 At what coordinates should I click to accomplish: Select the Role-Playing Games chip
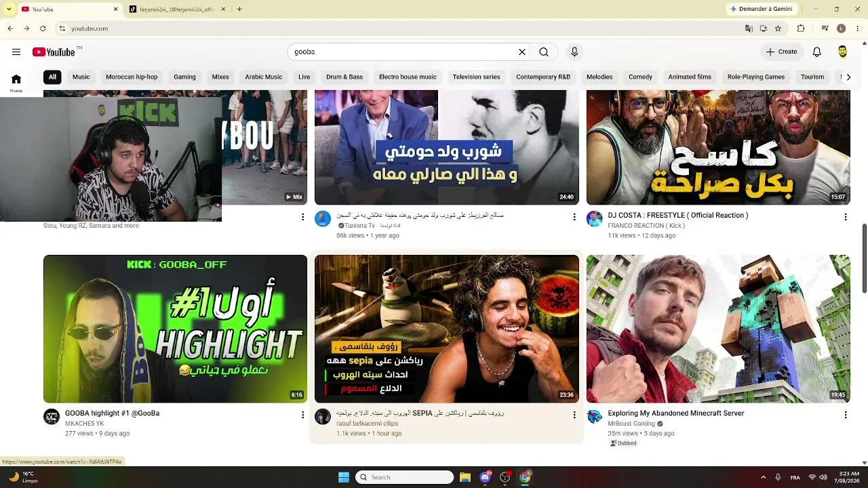(x=756, y=77)
